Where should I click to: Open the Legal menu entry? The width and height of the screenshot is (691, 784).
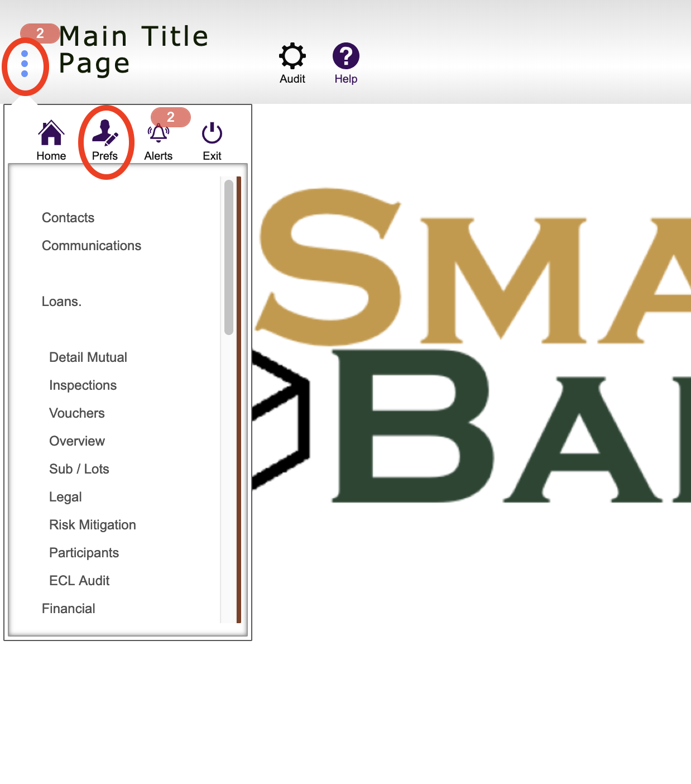pyautogui.click(x=65, y=497)
